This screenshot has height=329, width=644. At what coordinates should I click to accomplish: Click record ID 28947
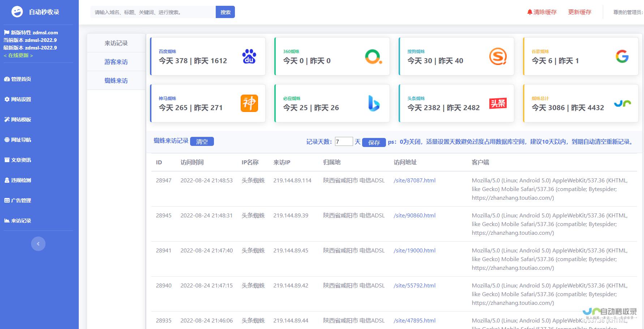[x=164, y=180]
